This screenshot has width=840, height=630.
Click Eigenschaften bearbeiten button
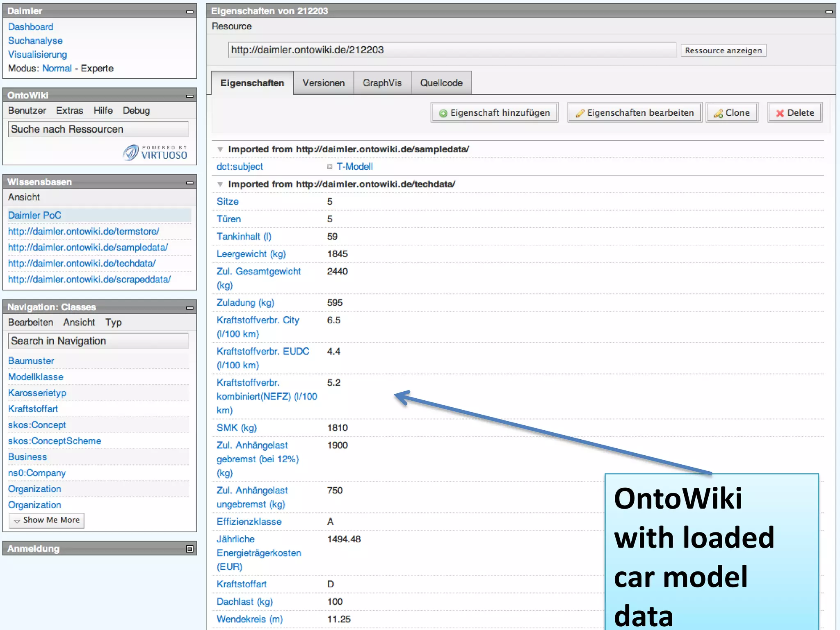point(635,113)
